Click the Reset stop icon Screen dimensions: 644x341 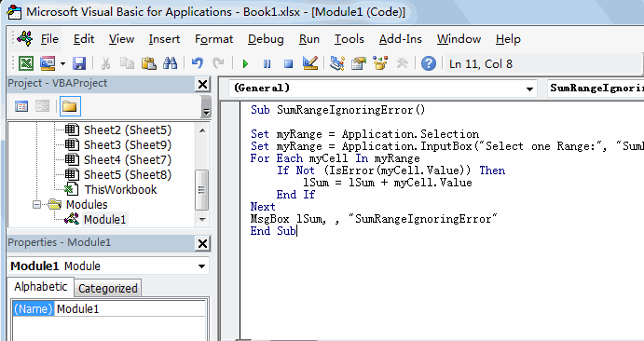[289, 63]
